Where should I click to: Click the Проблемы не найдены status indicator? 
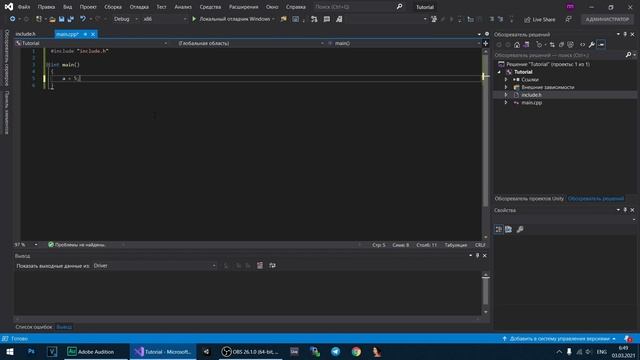click(x=77, y=245)
